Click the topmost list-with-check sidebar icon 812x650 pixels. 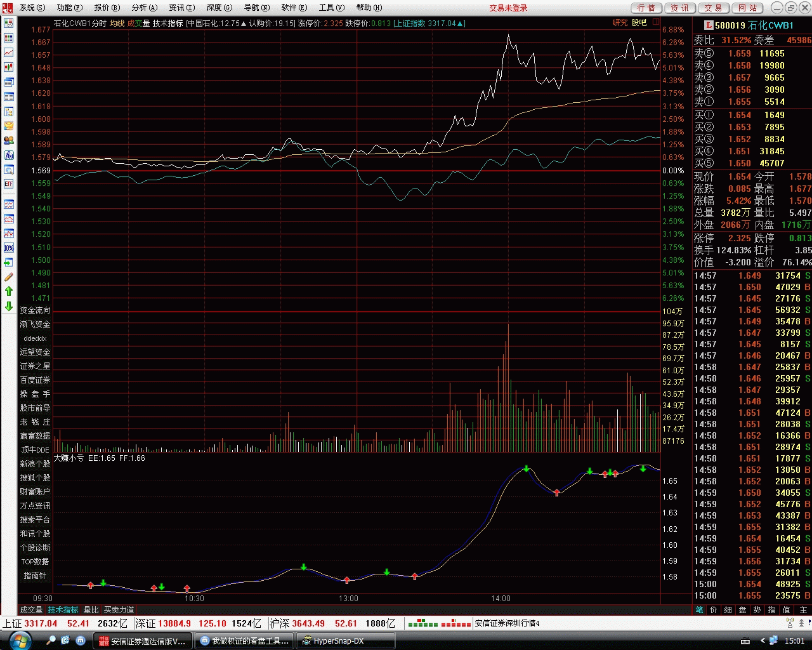click(x=8, y=23)
